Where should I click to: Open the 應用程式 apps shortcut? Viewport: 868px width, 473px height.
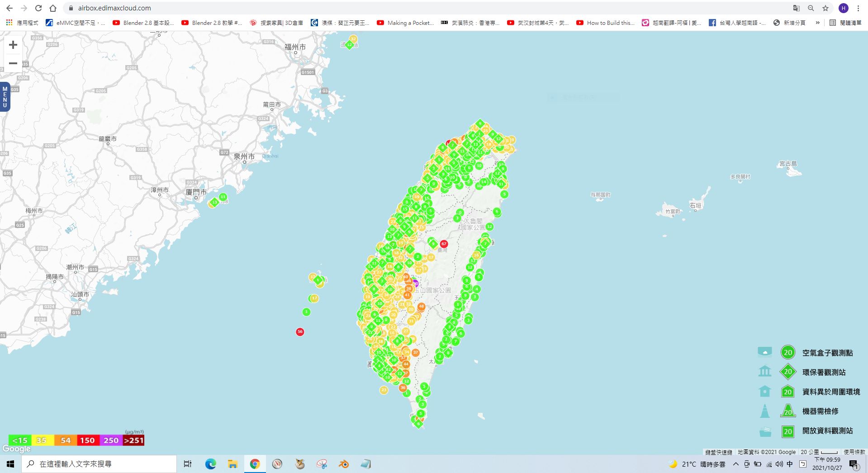[22, 23]
